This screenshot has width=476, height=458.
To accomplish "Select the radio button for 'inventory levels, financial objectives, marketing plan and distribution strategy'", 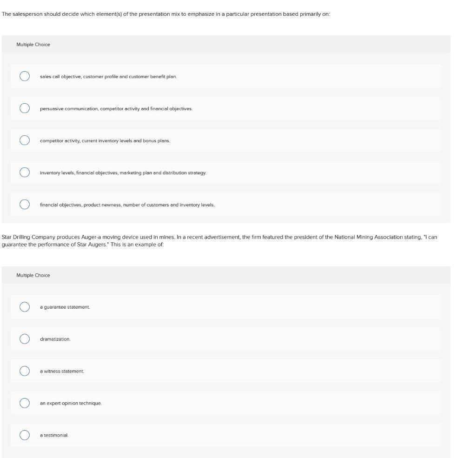I will coord(24,171).
